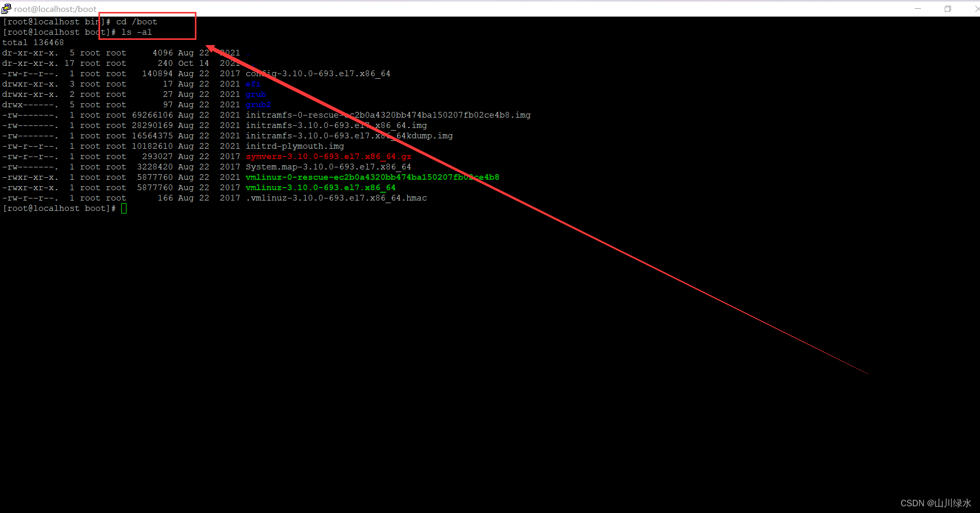Click the blue 'efi' directory name
980x513 pixels.
(253, 84)
